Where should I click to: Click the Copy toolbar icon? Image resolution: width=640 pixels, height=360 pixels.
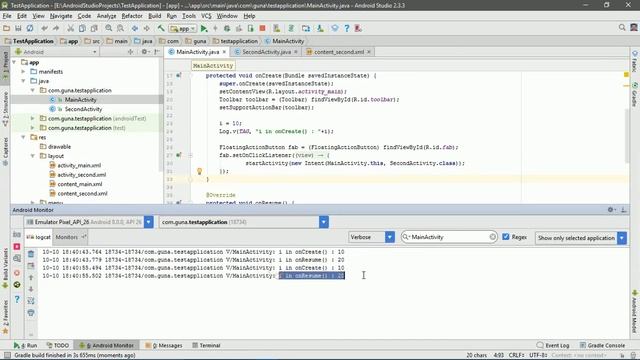pyautogui.click(x=82, y=28)
